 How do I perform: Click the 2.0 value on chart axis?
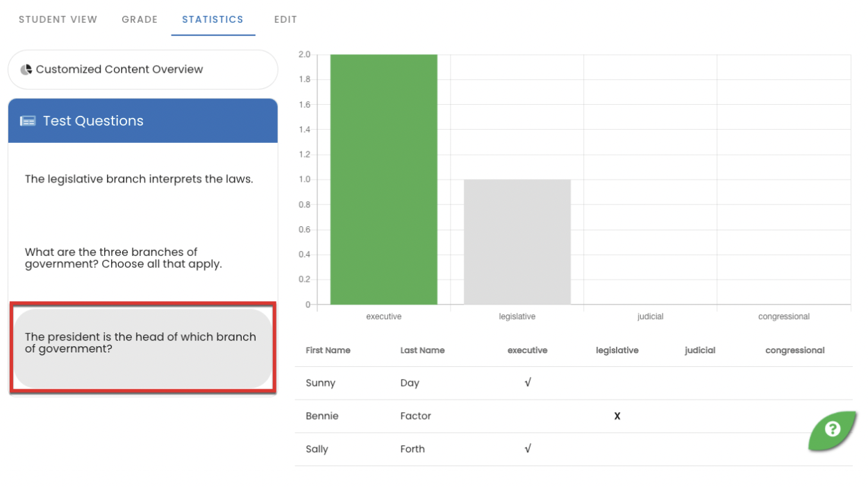[304, 55]
